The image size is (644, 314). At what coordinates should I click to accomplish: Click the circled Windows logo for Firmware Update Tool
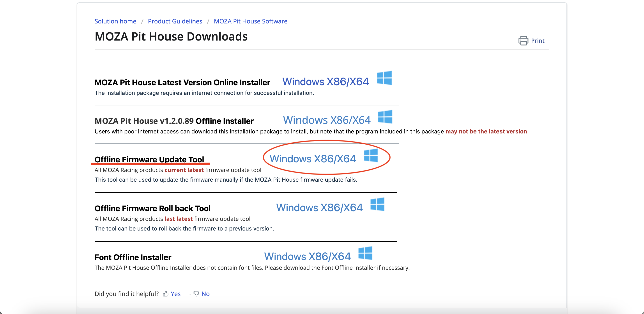(371, 155)
